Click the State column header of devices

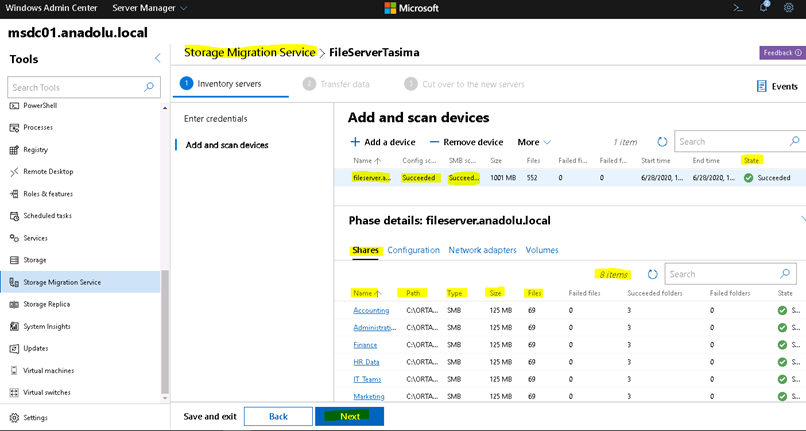(x=751, y=160)
